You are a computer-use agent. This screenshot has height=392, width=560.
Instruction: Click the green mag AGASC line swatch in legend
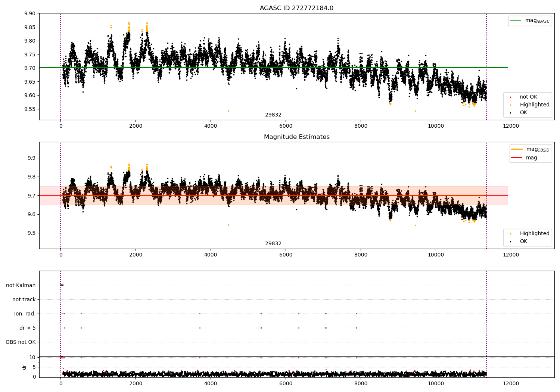coord(516,21)
